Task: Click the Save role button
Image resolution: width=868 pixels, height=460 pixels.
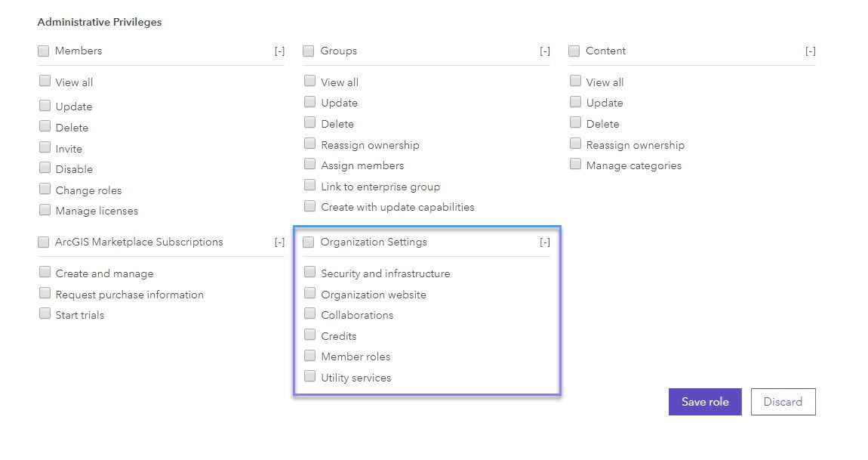Action: point(704,402)
